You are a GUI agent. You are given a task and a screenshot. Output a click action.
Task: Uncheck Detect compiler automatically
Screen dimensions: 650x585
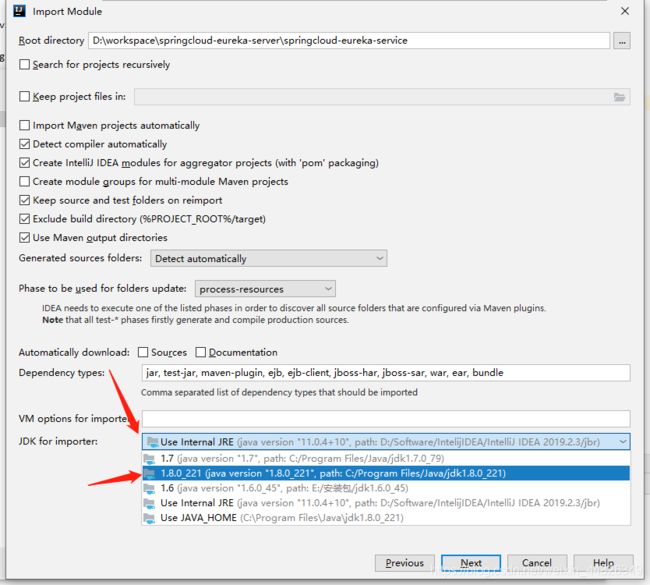point(25,144)
